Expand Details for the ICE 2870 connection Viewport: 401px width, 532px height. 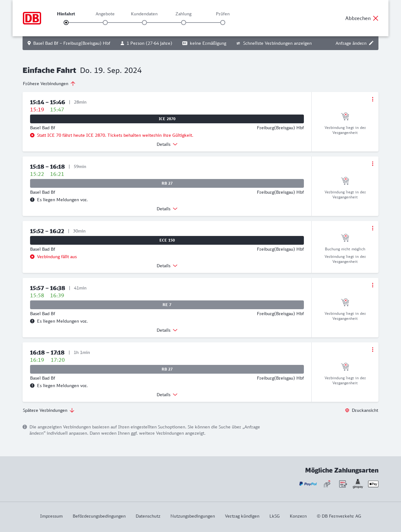(x=167, y=144)
